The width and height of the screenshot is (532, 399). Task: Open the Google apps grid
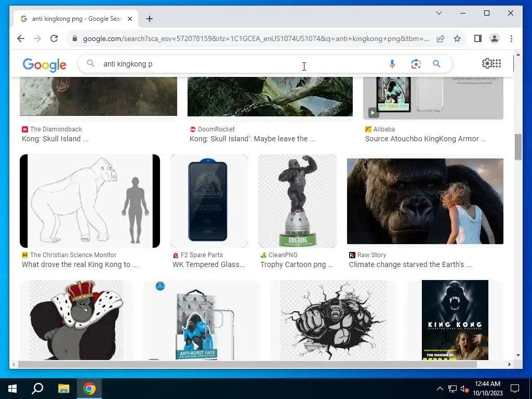pos(496,63)
